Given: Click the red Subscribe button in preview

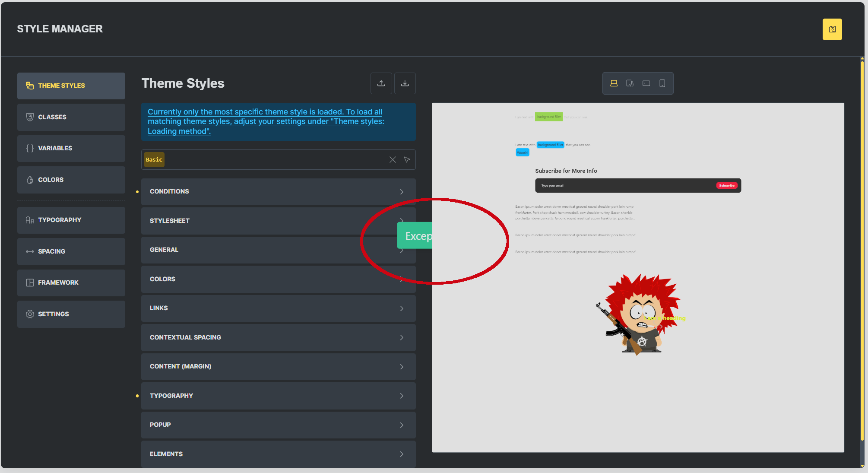Looking at the screenshot, I should coord(726,185).
